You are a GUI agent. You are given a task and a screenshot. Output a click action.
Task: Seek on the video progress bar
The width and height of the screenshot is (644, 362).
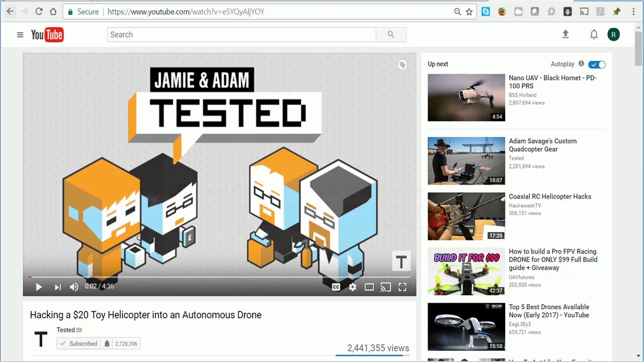click(x=219, y=277)
